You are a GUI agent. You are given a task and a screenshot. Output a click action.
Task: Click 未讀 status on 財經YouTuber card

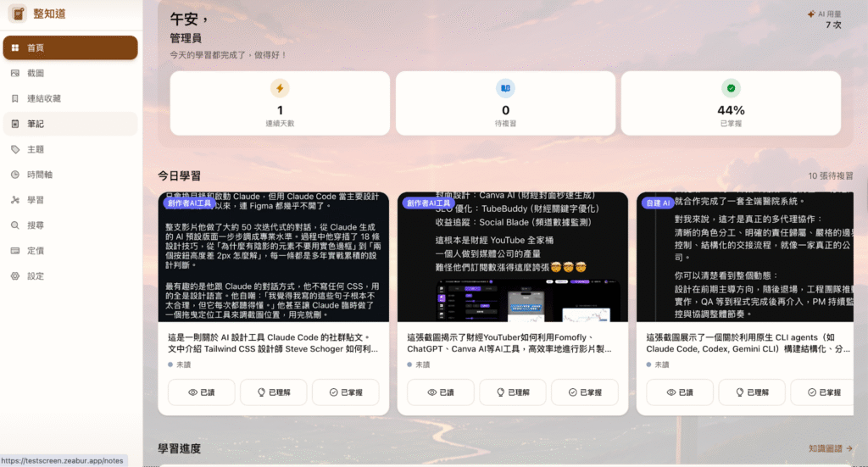coord(419,364)
